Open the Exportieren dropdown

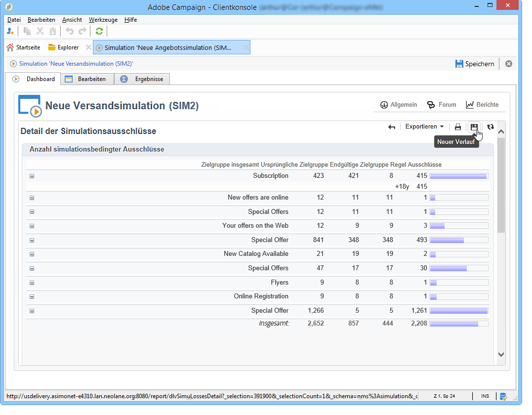tap(424, 127)
